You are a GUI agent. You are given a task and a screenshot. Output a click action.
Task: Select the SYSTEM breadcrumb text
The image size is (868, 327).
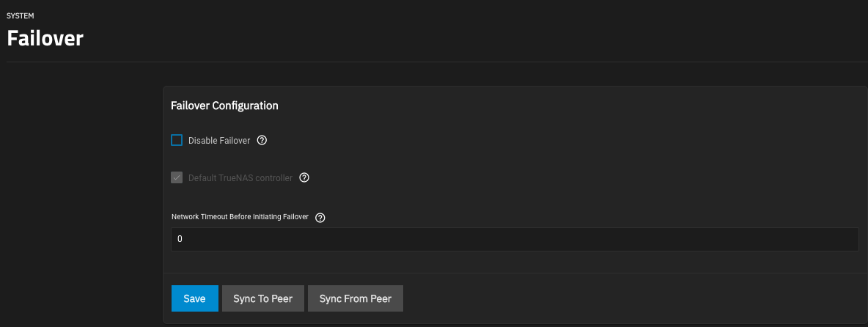21,15
